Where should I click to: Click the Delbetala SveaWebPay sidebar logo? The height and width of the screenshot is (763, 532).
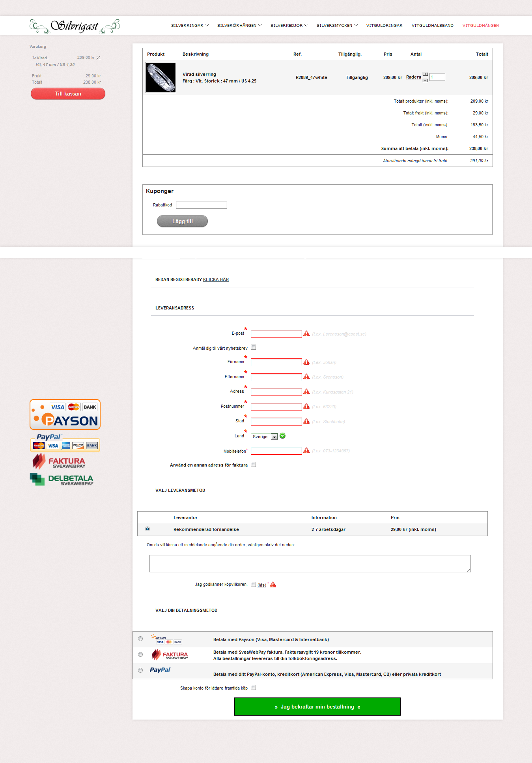pyautogui.click(x=62, y=480)
